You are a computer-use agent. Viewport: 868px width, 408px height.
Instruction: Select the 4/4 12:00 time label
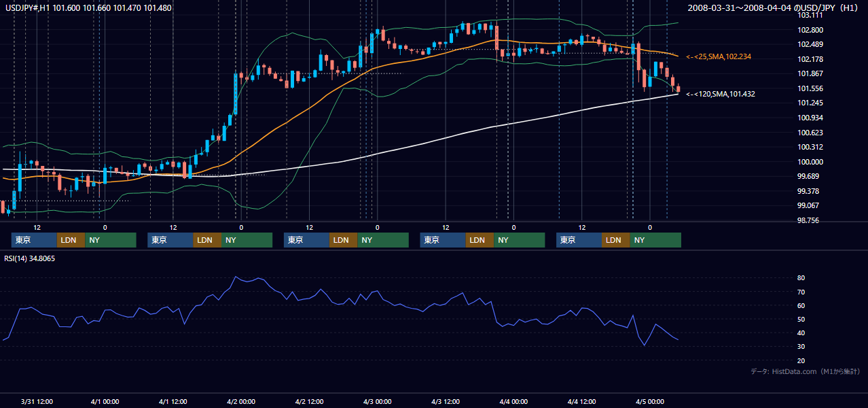(581, 401)
